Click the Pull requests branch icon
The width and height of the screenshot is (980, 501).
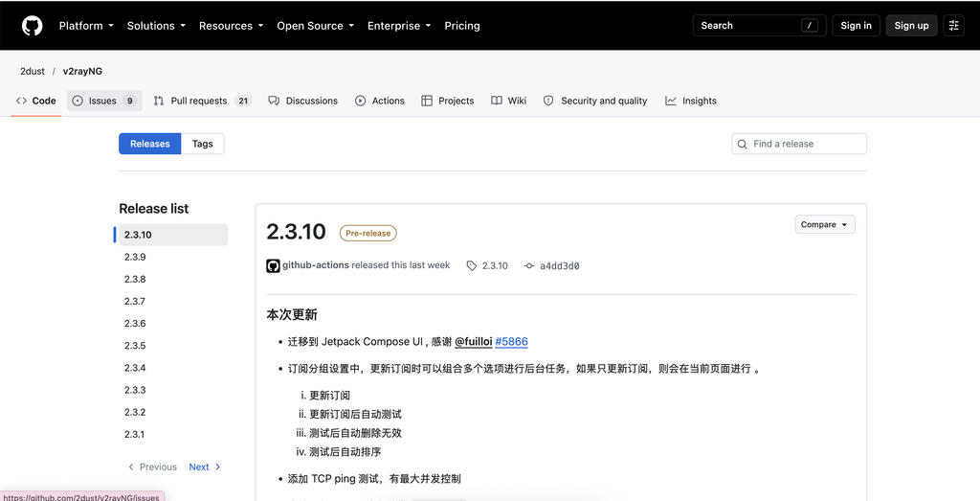[159, 101]
